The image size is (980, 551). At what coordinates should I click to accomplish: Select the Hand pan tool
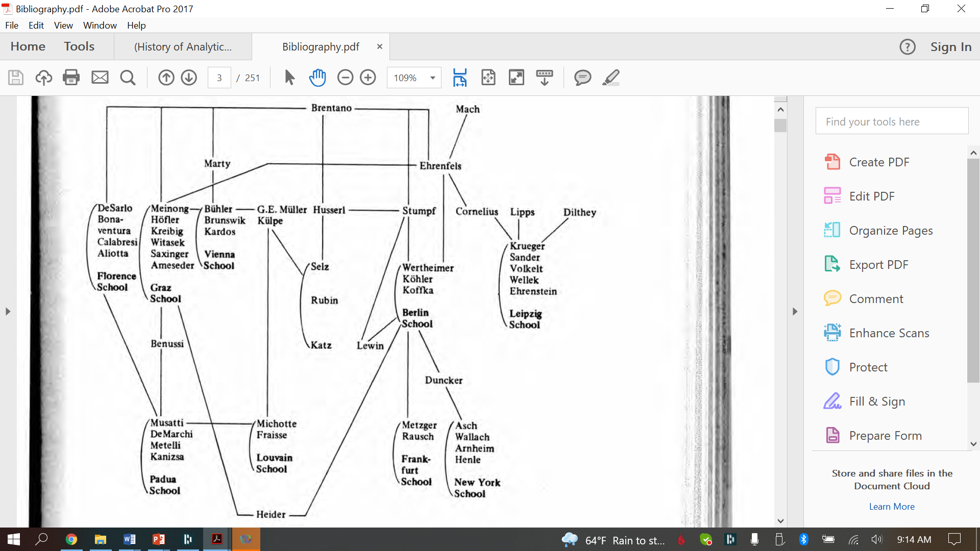[317, 78]
